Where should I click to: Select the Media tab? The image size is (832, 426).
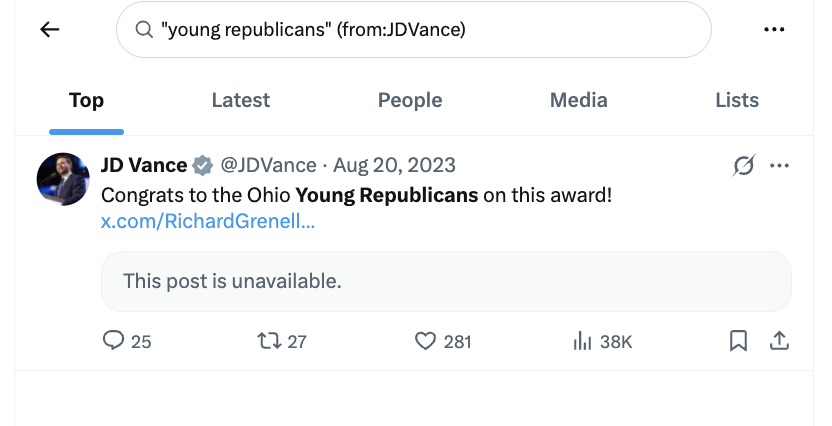[x=579, y=100]
